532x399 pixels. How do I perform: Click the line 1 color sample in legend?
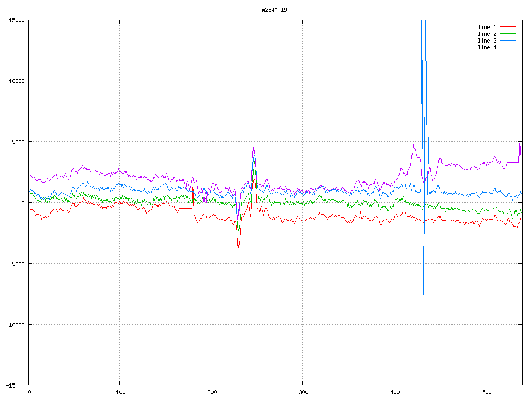pyautogui.click(x=508, y=27)
